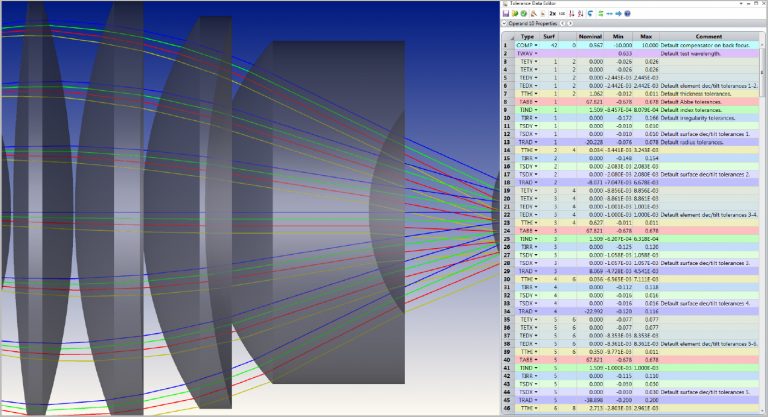Click the second red sort icon

coord(580,14)
